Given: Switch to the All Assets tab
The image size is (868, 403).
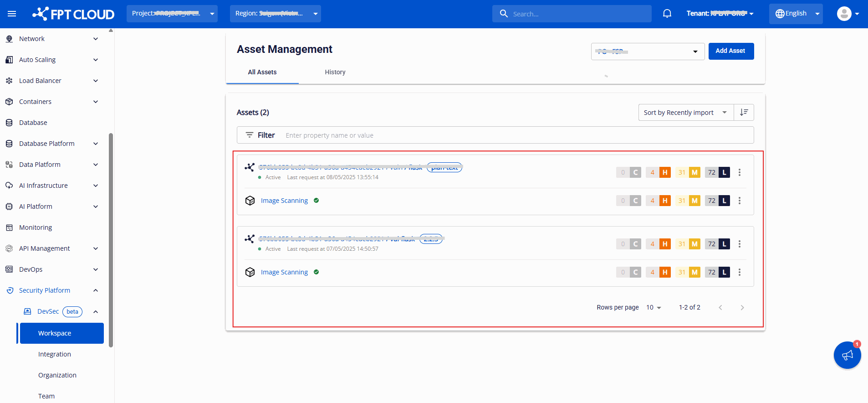Looking at the screenshot, I should tap(262, 72).
